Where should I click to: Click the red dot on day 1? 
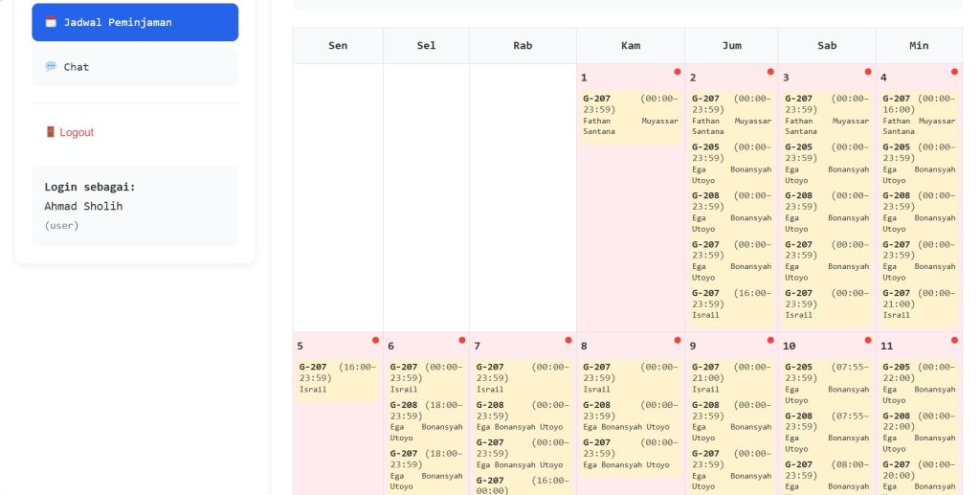pos(677,72)
